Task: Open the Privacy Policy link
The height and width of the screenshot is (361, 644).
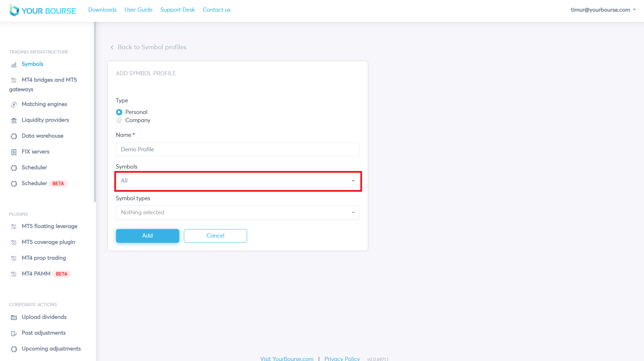Action: click(342, 358)
